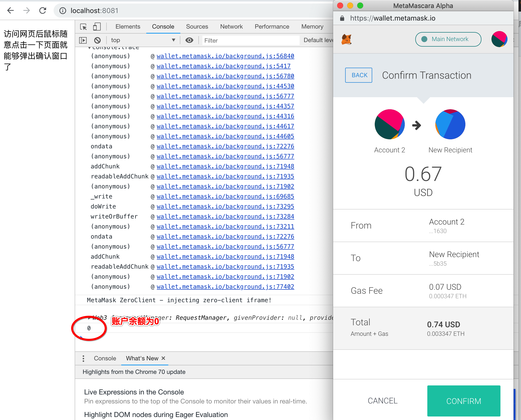Open the background.js:73211 link
This screenshot has width=521, height=420.
225,227
